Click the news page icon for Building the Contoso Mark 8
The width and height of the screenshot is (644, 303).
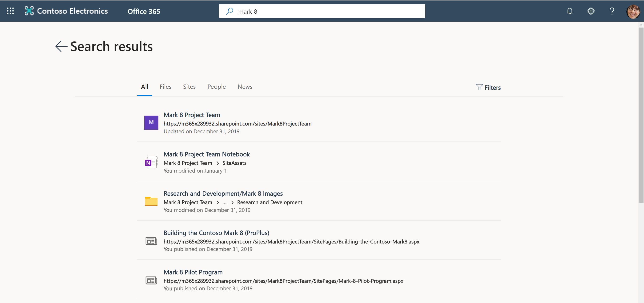[x=151, y=241]
